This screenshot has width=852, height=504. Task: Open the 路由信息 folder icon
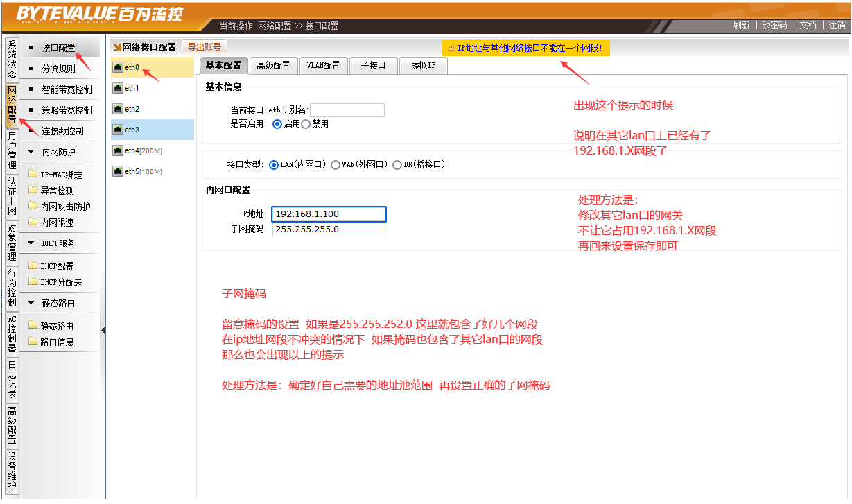[x=33, y=341]
